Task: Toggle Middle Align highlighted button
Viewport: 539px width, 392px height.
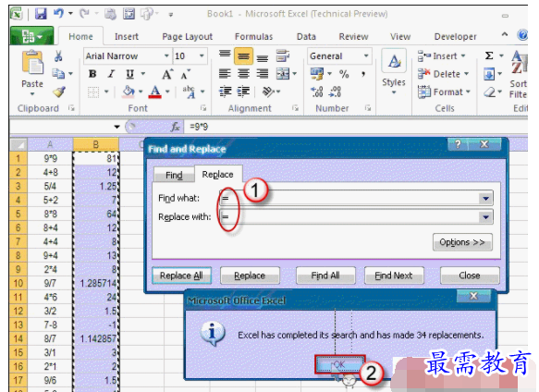Action: pos(243,56)
